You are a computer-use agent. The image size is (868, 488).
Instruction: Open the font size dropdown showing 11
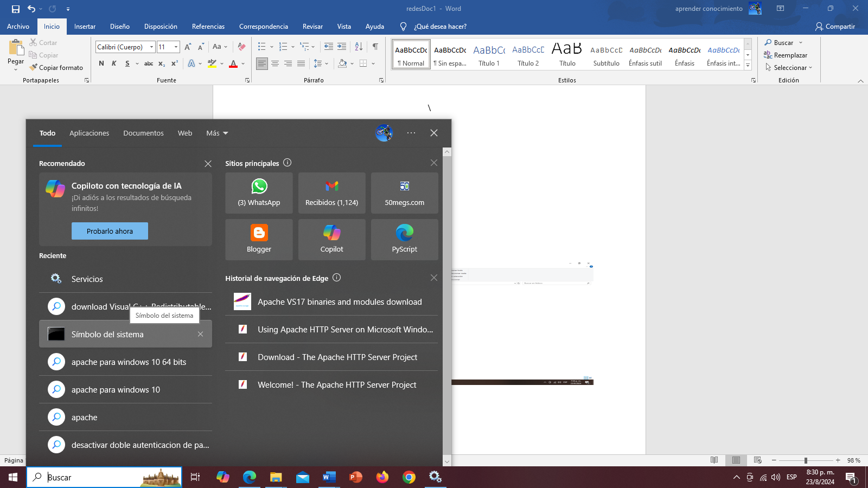click(176, 47)
